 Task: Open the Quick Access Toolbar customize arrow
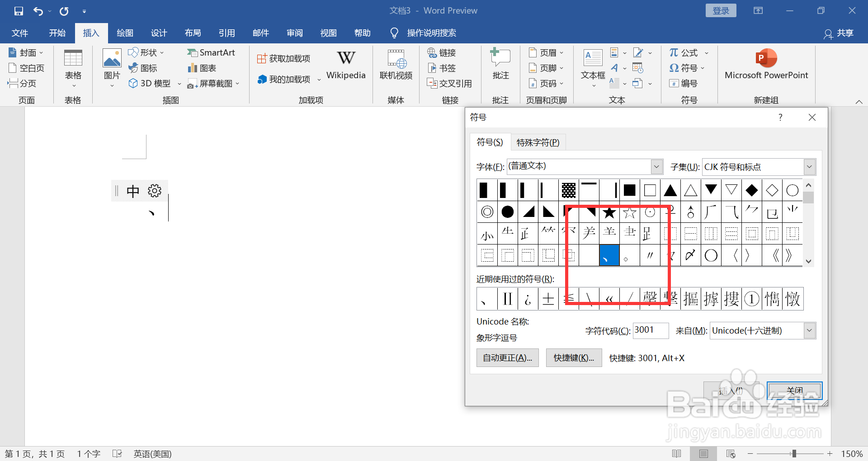pos(85,11)
